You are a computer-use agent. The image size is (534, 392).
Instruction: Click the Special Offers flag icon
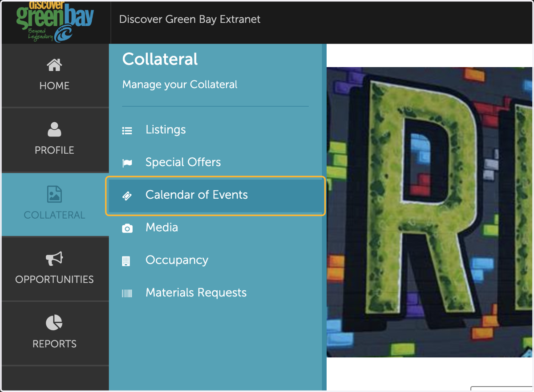pos(127,163)
